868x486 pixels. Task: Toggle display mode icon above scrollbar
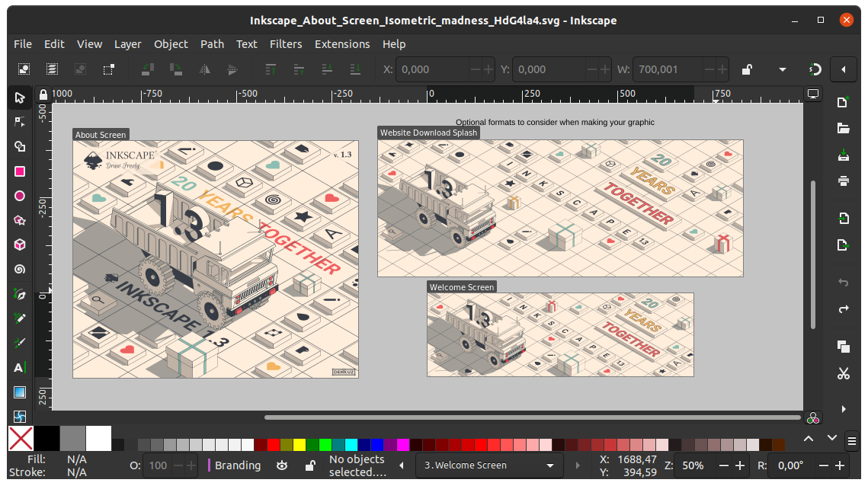pyautogui.click(x=812, y=94)
